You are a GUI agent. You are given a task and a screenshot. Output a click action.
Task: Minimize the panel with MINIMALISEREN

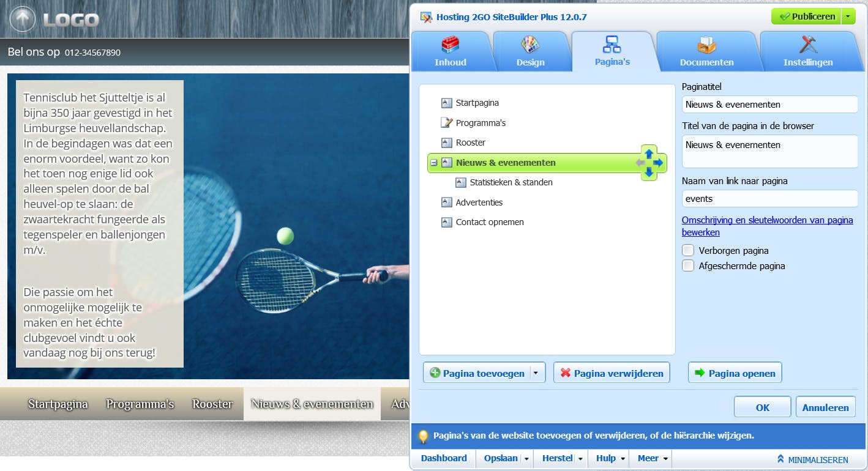click(x=812, y=459)
